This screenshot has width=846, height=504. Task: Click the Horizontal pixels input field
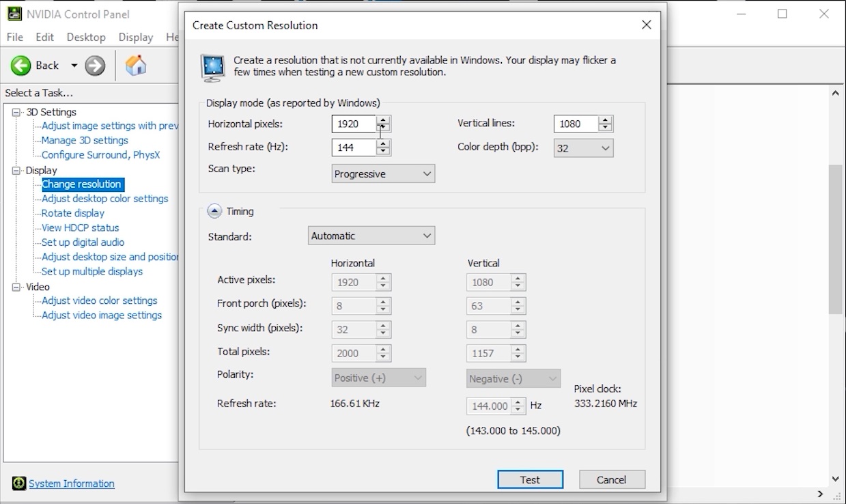354,124
